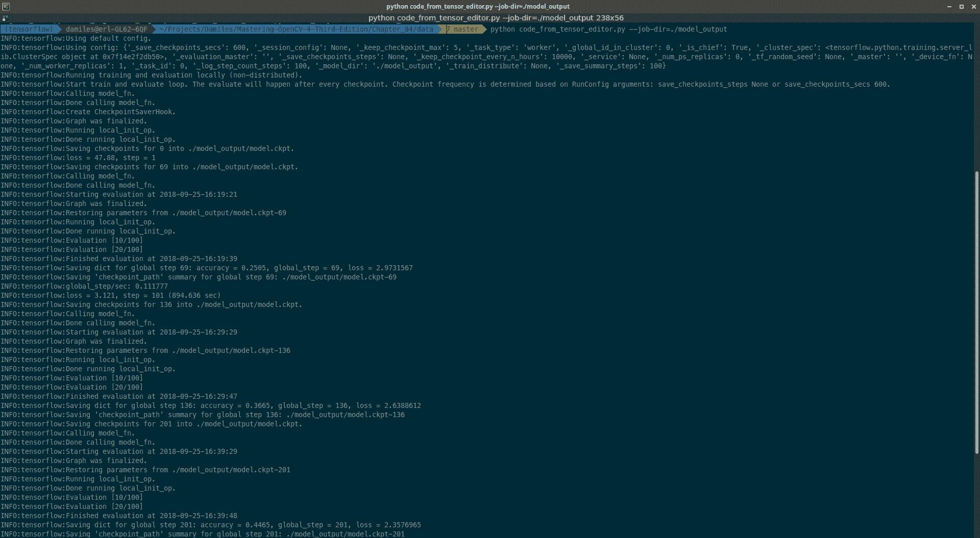Click the Chapter_04/data path prompt segment

[296, 29]
